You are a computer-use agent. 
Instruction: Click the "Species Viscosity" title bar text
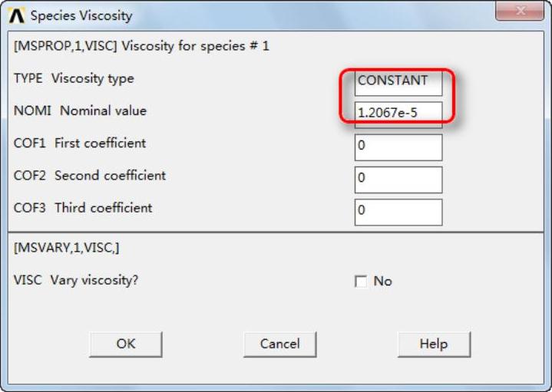coord(81,15)
